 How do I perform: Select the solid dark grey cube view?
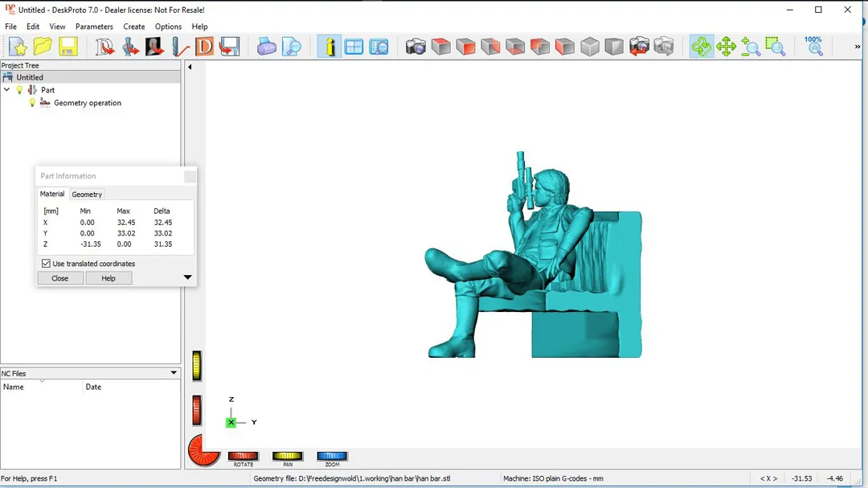(x=614, y=47)
